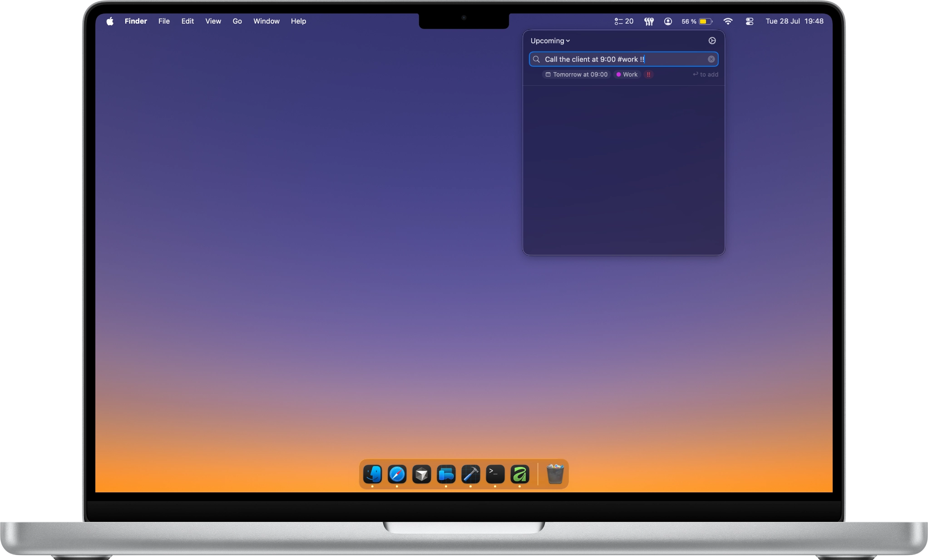
Task: Open Terminal from the Dock
Action: coord(495,474)
